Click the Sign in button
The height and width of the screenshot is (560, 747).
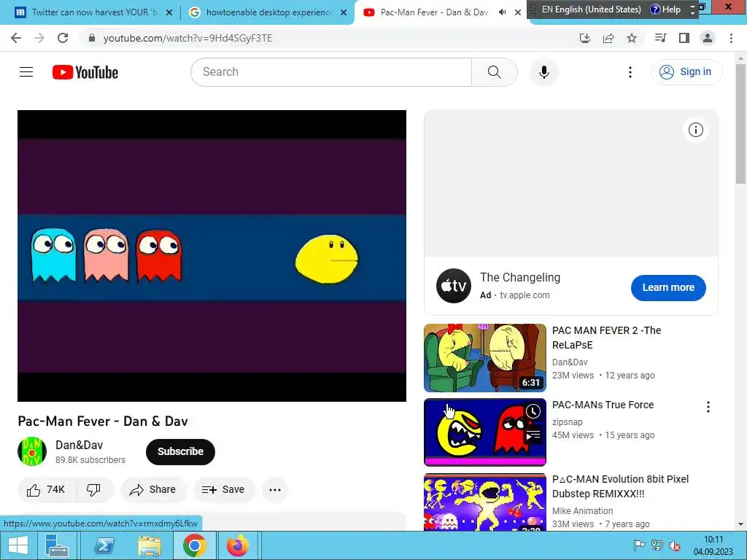click(x=686, y=72)
